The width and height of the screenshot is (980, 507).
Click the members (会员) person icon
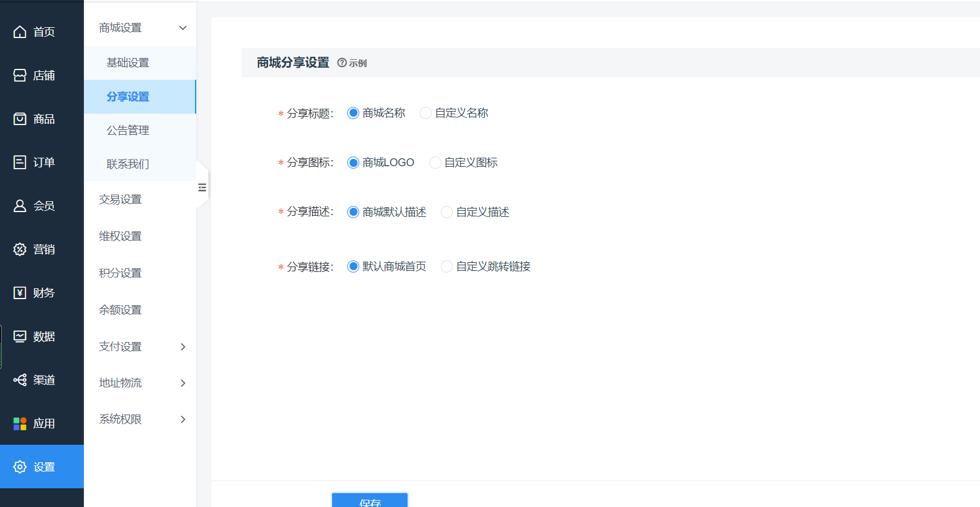point(20,206)
